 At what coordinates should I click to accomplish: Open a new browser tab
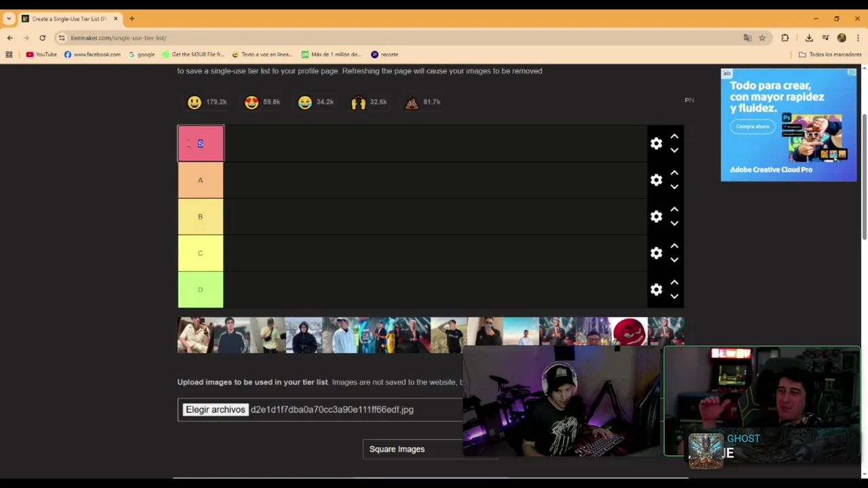(x=132, y=19)
